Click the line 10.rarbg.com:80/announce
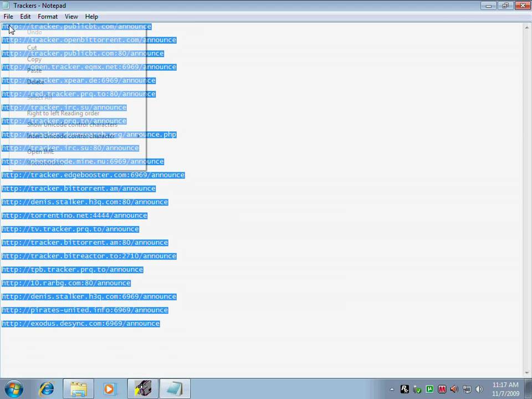 [66, 283]
